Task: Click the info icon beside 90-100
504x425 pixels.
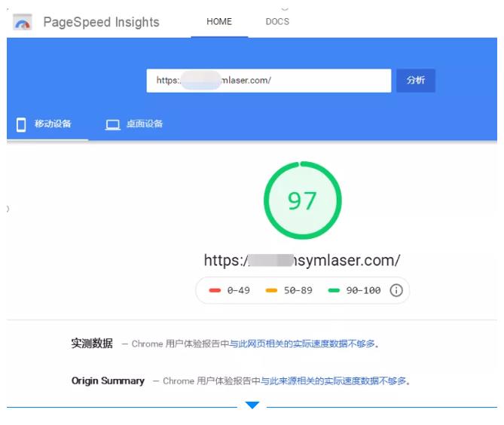Action: [396, 290]
